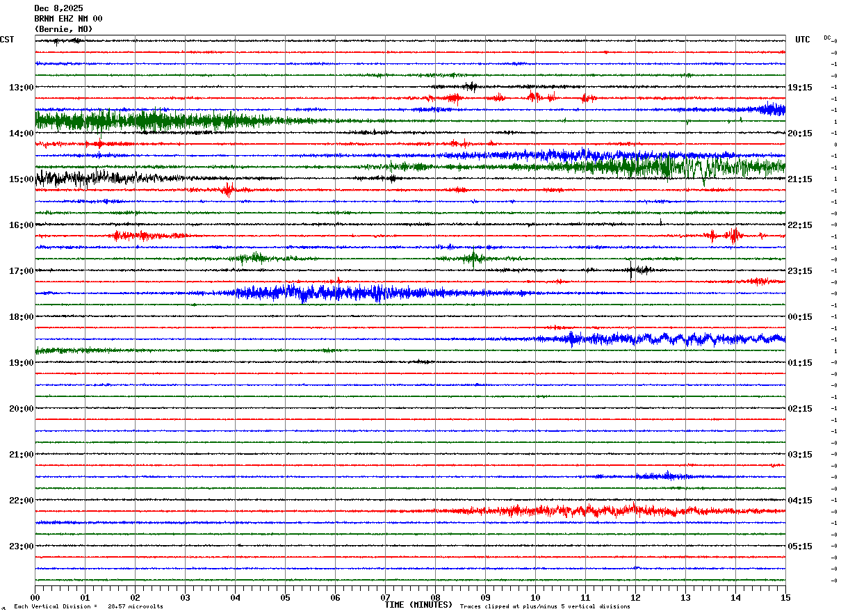Click the 02:15 UTC time label
The image size is (841, 616).
click(800, 409)
